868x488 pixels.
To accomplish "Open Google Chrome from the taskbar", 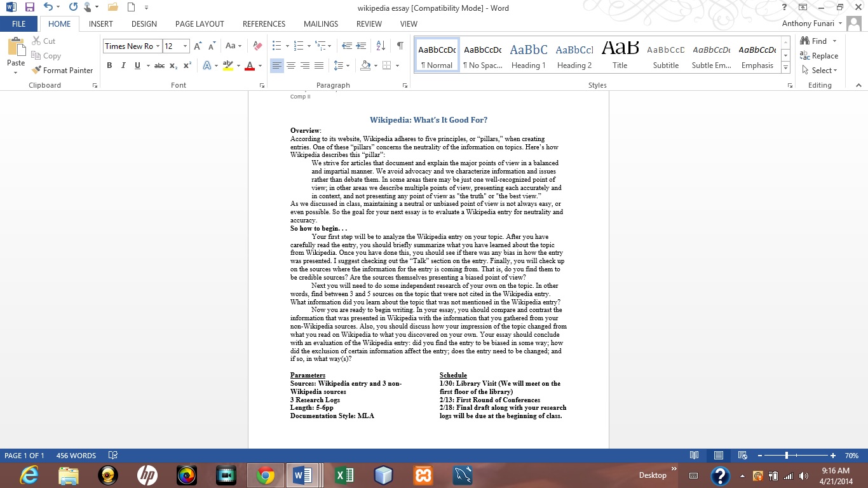I will 265,475.
